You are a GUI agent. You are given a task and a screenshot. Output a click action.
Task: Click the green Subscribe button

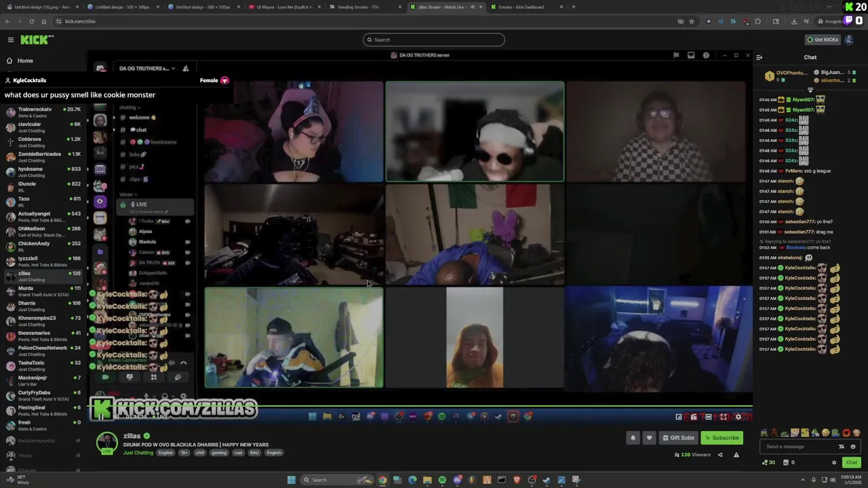[721, 438]
